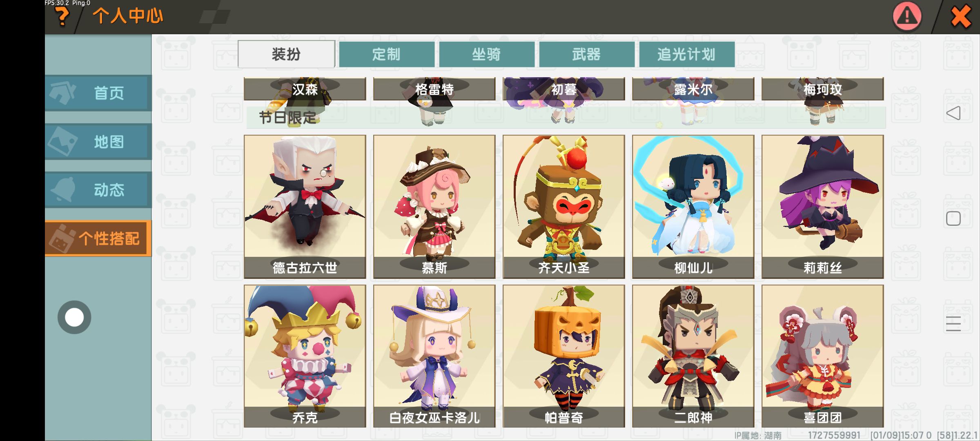Viewport: 980px width, 441px height.
Task: Switch to the 定制 tab
Action: [x=386, y=54]
